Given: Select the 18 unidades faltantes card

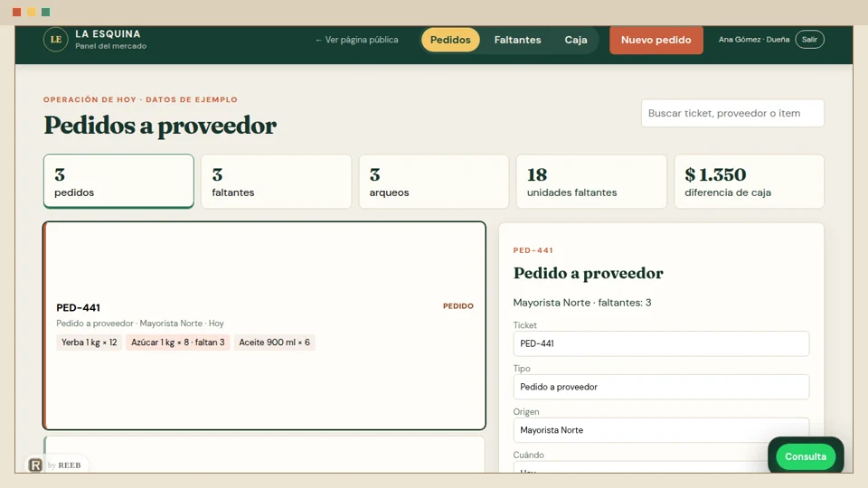Looking at the screenshot, I should click(591, 182).
